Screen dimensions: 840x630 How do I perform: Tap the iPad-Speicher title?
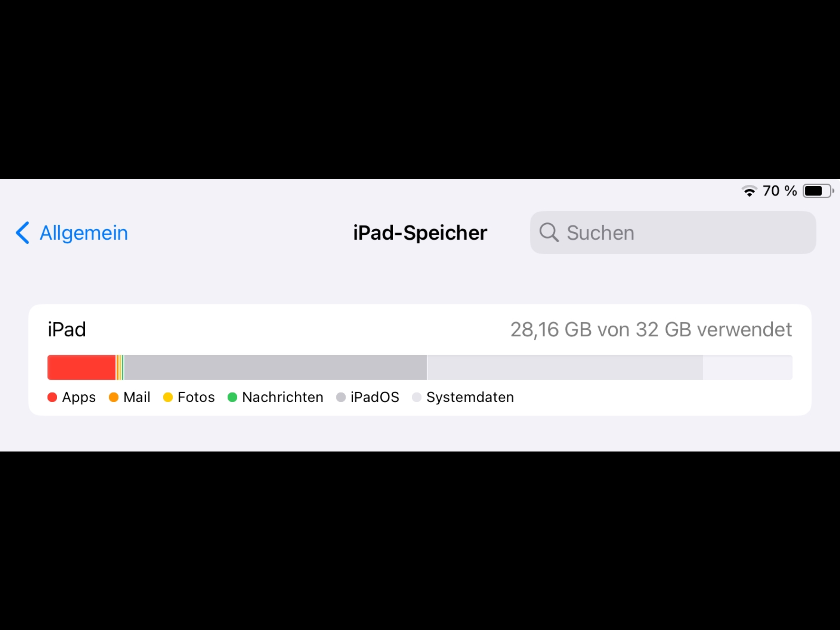click(420, 233)
